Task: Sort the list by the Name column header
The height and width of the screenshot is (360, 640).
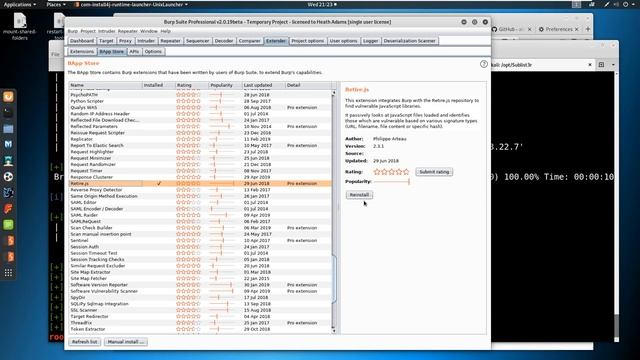Action: coord(105,85)
